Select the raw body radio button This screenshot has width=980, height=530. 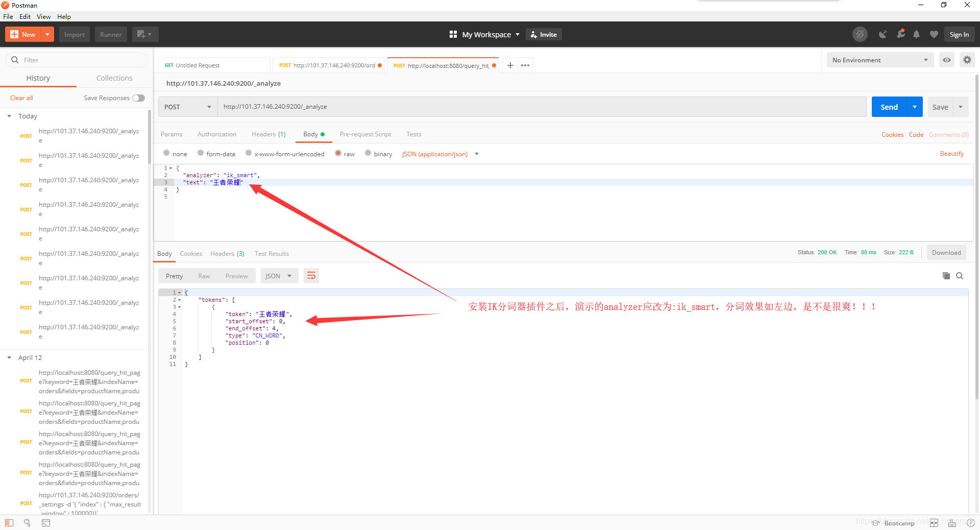[338, 153]
